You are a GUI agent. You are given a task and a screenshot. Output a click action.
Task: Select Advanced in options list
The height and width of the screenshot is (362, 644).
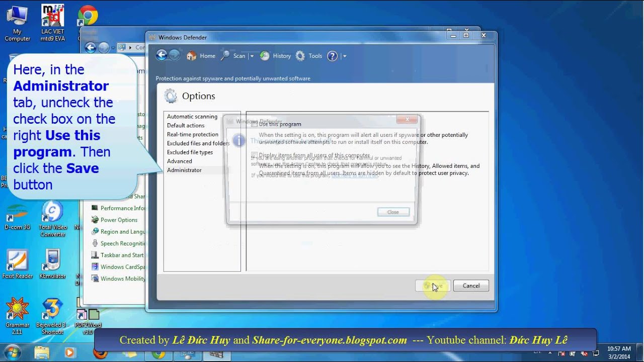(180, 161)
